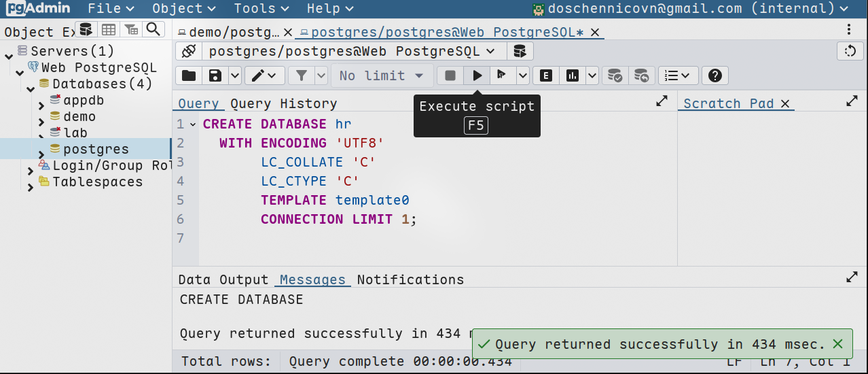Open the toolbar help question mark icon
Viewport: 868px width, 374px height.
tap(715, 75)
